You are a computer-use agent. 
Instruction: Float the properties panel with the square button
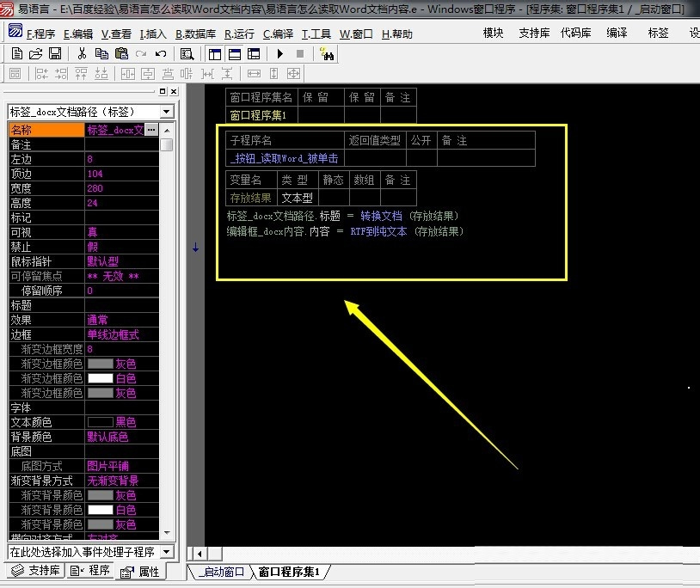coord(163,91)
